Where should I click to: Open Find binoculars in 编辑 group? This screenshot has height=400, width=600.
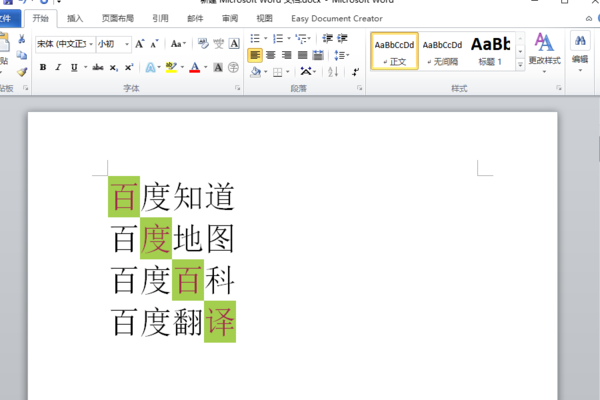[580, 41]
